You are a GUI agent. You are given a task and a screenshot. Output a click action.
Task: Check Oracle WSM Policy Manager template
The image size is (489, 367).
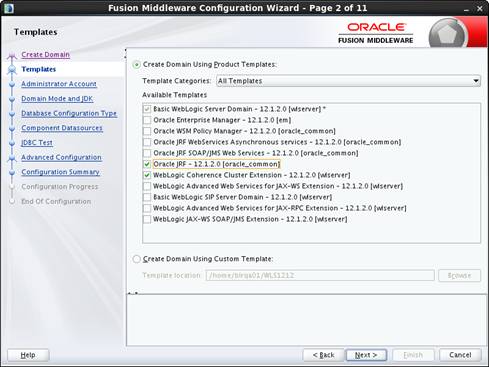[147, 131]
